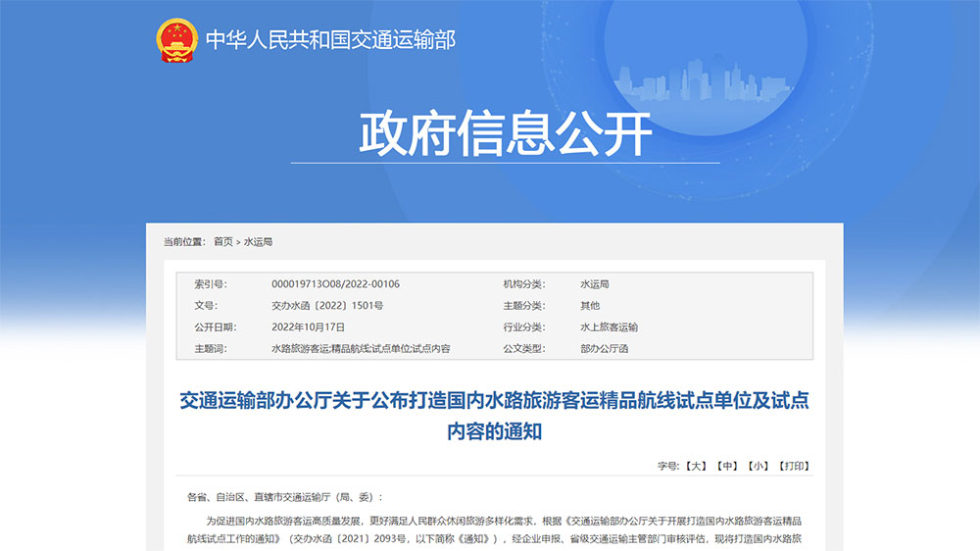Click the salutation line 各省、自治区、直辖市交通运输厅
Screen dimensions: 980x551
pos(285,497)
